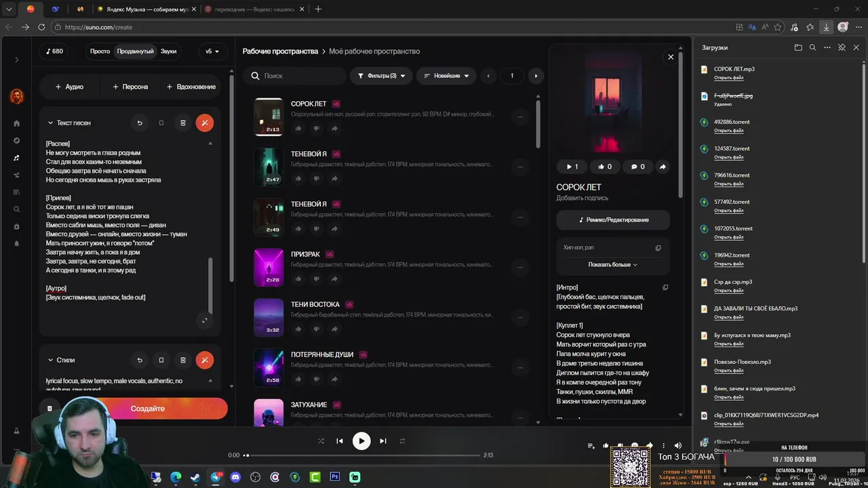Click Ремикс/Редактирование button
Screen dimensions: 868x488
[613, 220]
